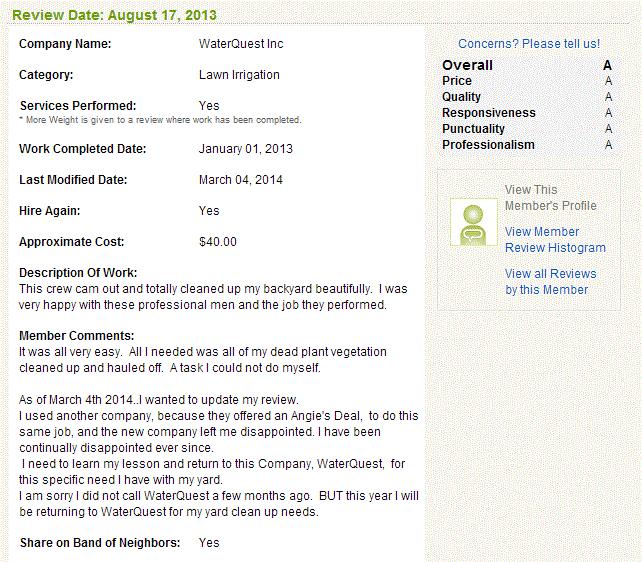Viewport: 642px width, 562px height.
Task: Click the Last Modified Date March 04, 2014
Action: pos(241,180)
